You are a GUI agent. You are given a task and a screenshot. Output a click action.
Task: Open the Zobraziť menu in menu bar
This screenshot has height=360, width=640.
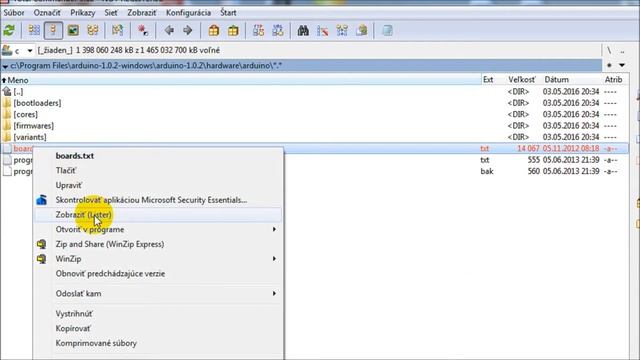tap(142, 13)
